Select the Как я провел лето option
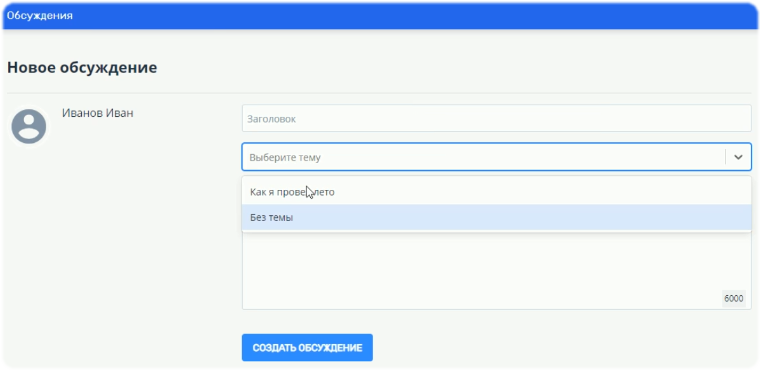The height and width of the screenshot is (371, 761). coord(496,192)
